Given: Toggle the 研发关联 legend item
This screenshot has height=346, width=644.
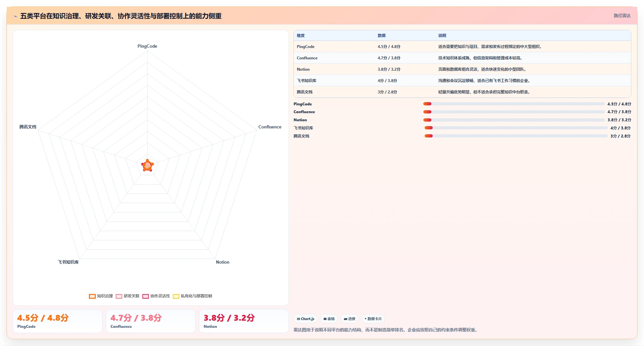Looking at the screenshot, I should (x=128, y=296).
